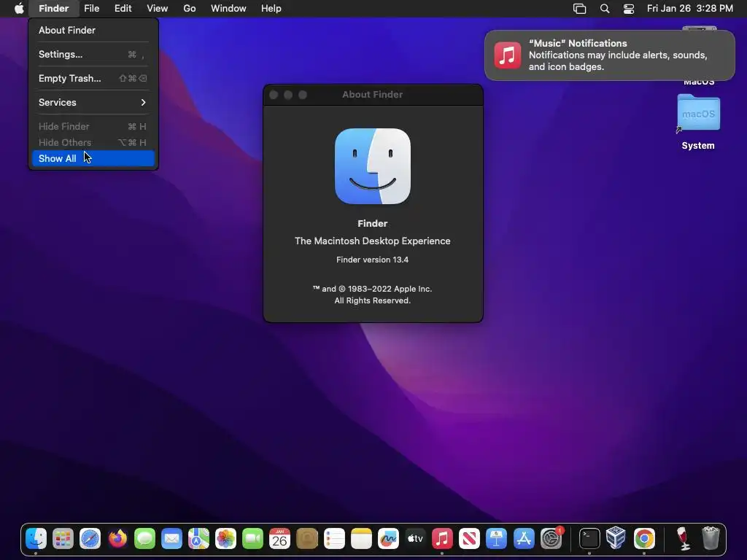Open Reminders in the Dock
The height and width of the screenshot is (560, 747).
[334, 539]
